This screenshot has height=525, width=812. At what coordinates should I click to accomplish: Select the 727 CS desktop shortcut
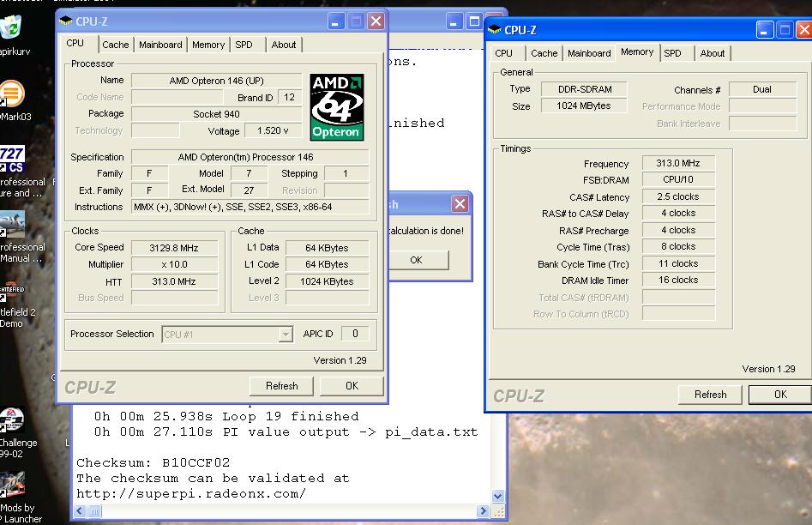(x=12, y=159)
